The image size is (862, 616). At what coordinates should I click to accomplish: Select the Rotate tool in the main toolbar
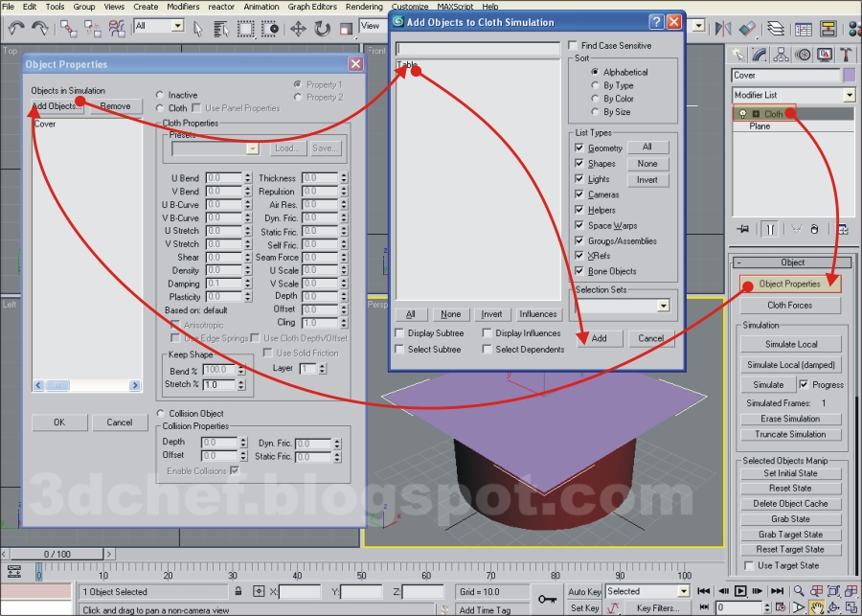321,30
